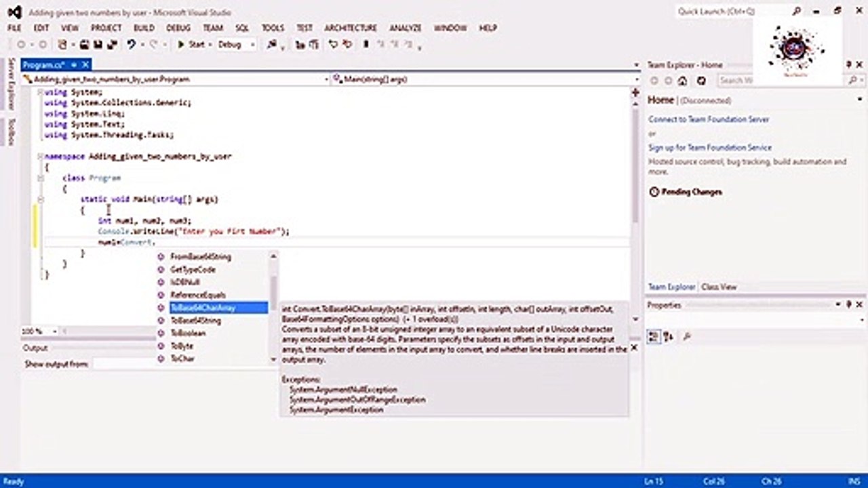This screenshot has height=488, width=868.
Task: Select ToBase64String in the IntelliSense list
Action: (x=195, y=321)
